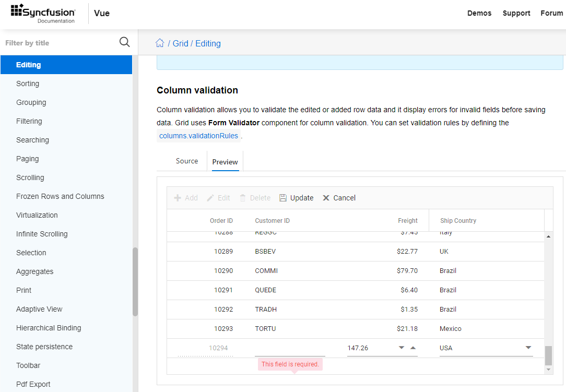
Task: Click the sidebar vertical scrollbar thumb
Action: pos(135,281)
